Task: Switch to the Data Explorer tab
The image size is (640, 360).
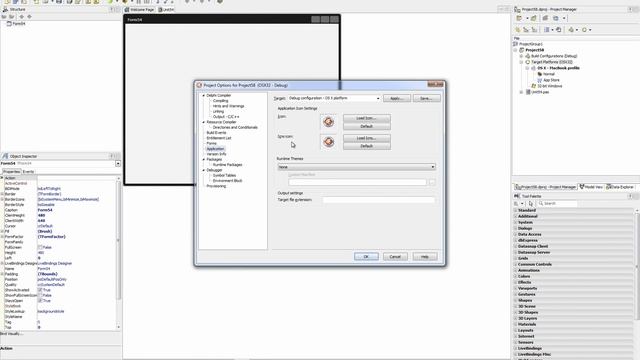Action: [620, 187]
